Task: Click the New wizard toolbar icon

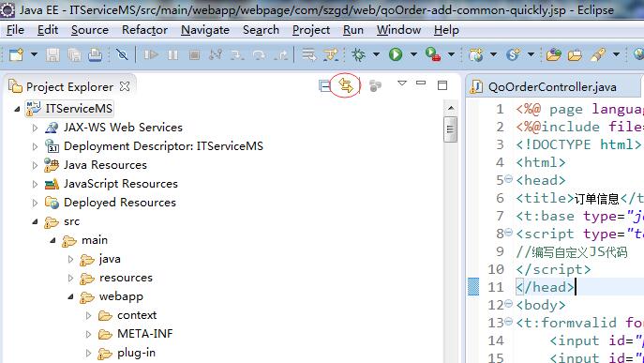Action: (17, 54)
